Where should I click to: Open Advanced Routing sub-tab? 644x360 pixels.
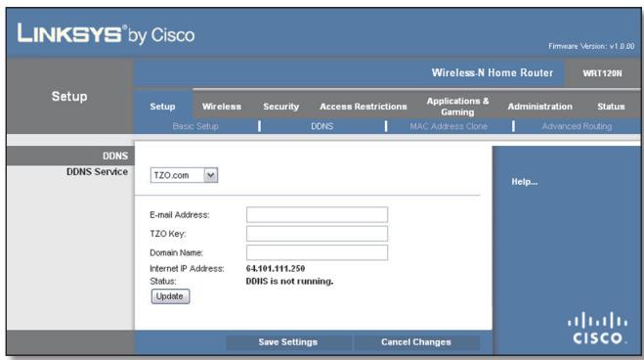click(577, 126)
